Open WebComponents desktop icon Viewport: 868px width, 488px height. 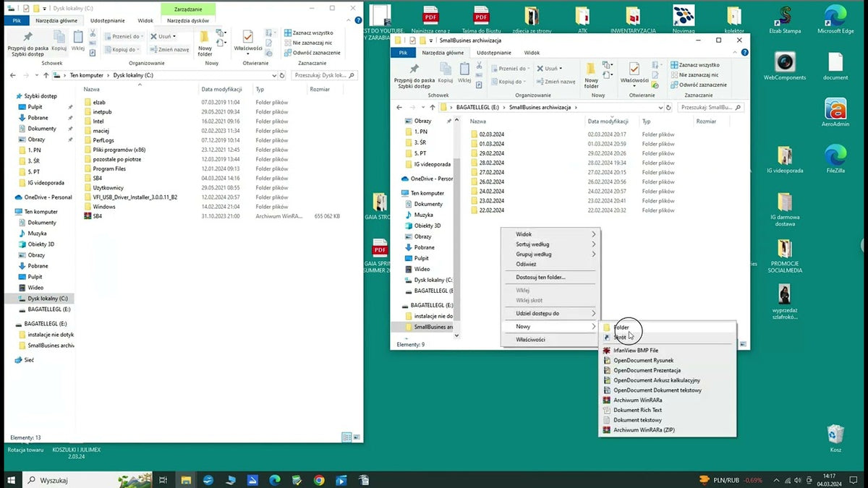(785, 66)
